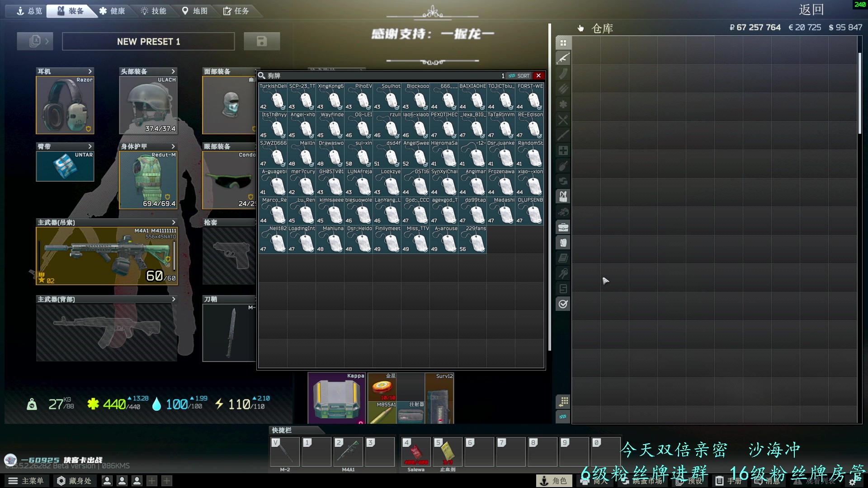Edit the NEW PRESET 1 name field

click(148, 42)
